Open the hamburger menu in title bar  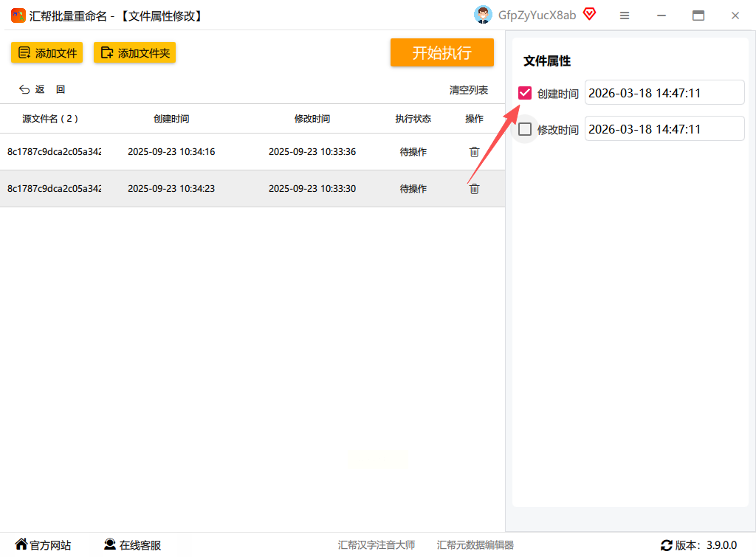tap(625, 16)
